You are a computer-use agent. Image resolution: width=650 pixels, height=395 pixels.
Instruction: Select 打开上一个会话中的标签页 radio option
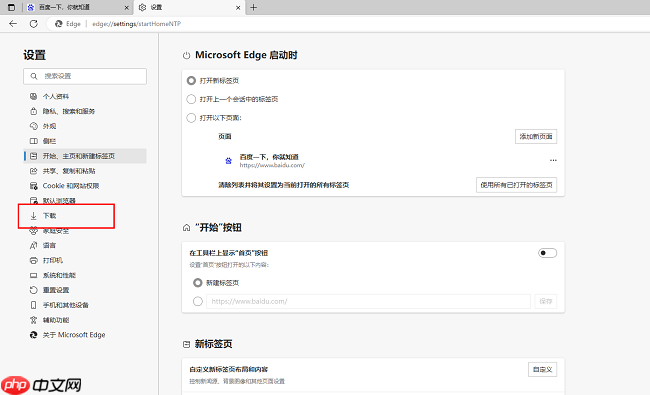click(x=191, y=99)
